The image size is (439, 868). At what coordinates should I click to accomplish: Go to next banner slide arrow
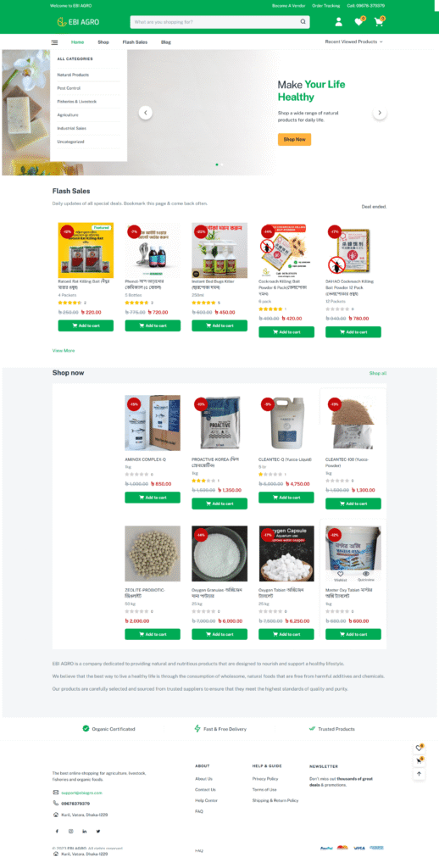380,113
